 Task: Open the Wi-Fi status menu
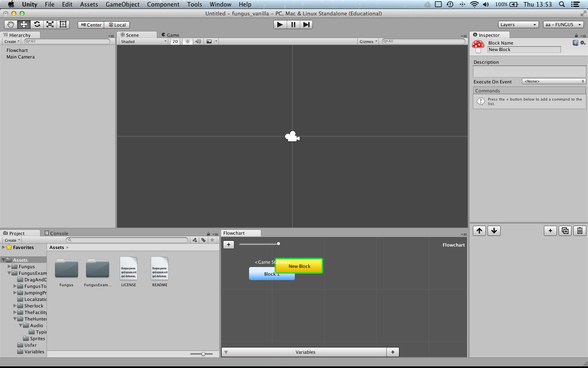click(474, 4)
